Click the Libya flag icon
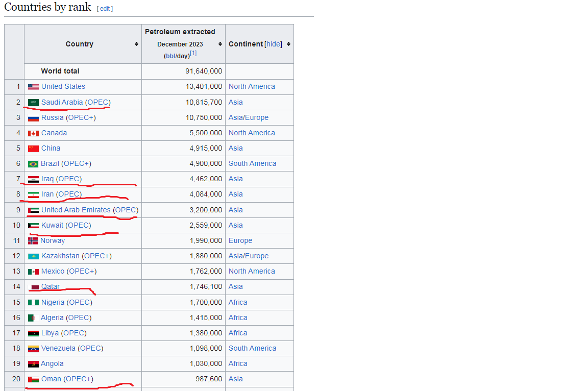588x391 pixels. (33, 333)
